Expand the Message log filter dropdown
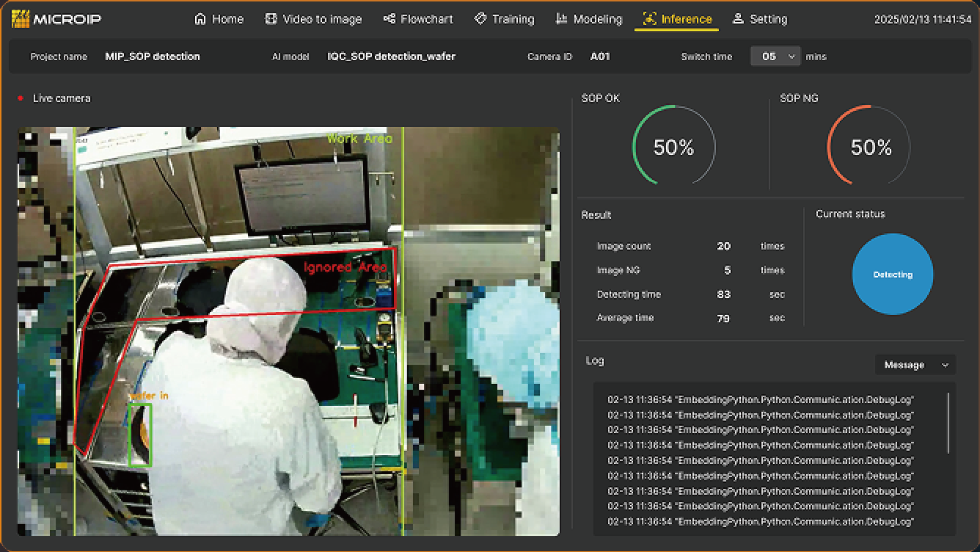 point(915,365)
